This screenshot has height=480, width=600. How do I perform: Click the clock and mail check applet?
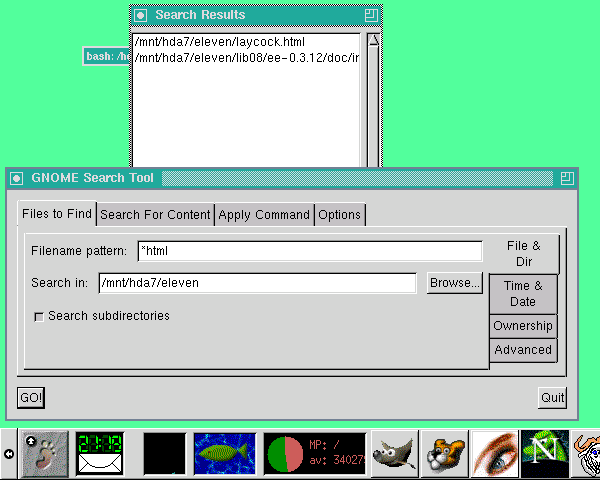tap(100, 455)
